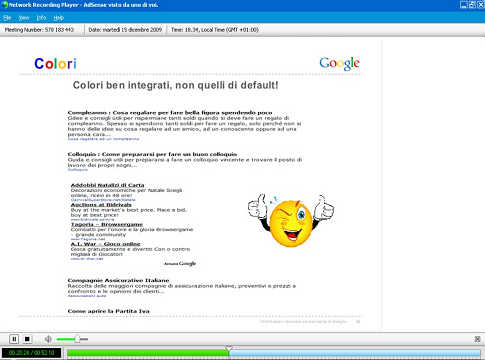
Task: Click the Network Recording Player title bar icon
Action: [5, 5]
